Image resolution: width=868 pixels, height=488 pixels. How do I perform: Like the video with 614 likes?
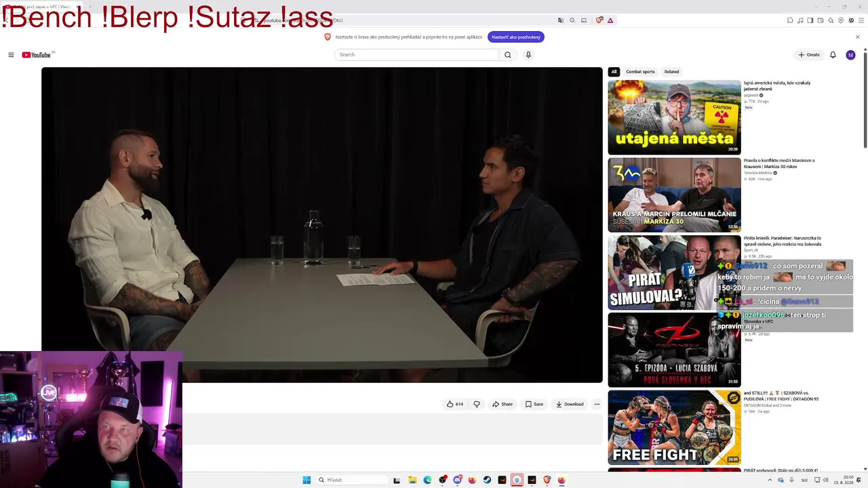(x=454, y=404)
